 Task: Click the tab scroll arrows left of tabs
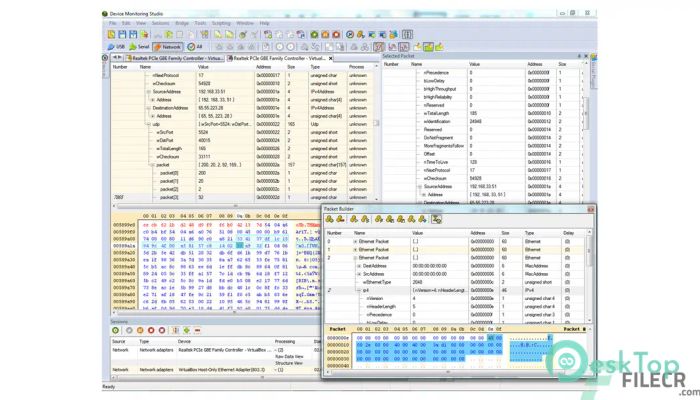117,58
